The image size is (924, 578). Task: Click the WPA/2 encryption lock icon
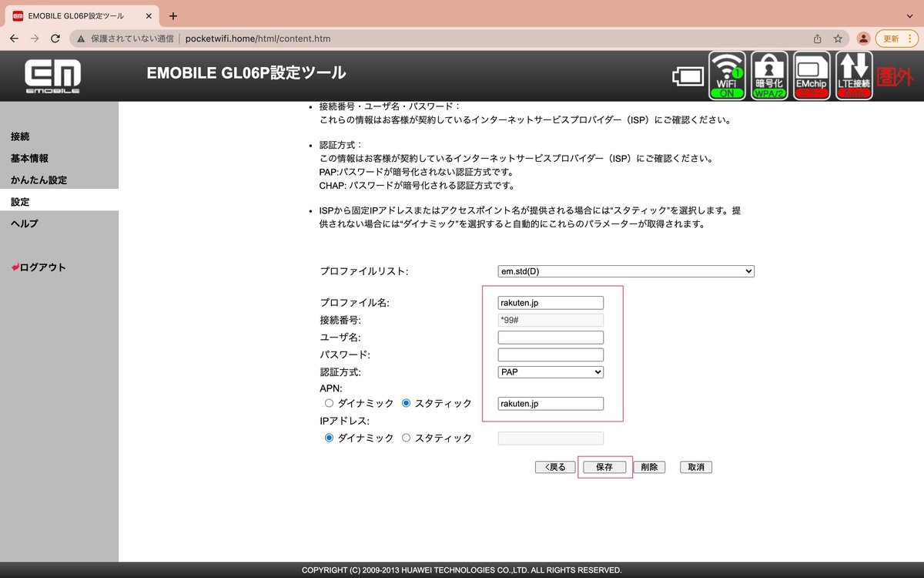click(x=769, y=76)
